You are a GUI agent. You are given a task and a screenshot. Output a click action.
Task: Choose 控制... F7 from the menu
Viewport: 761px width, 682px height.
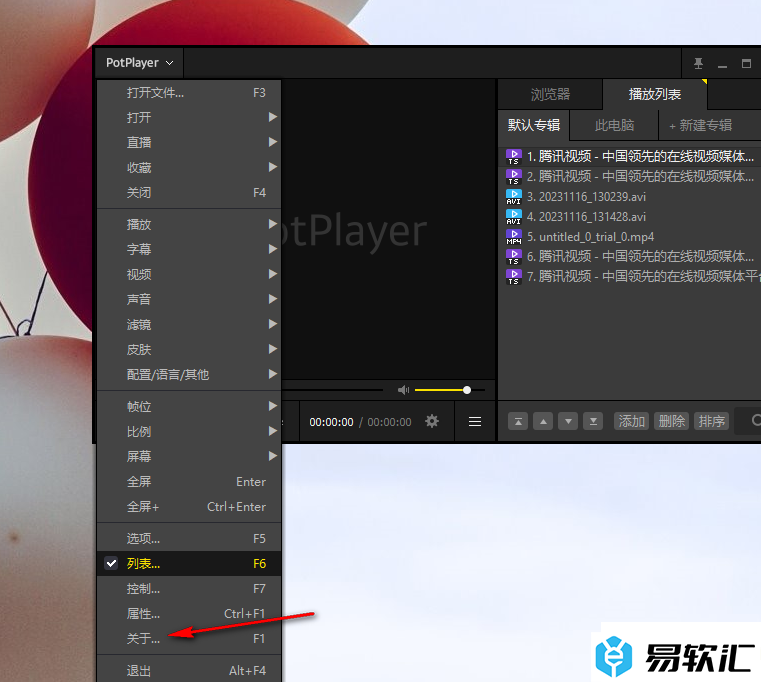pyautogui.click(x=189, y=589)
